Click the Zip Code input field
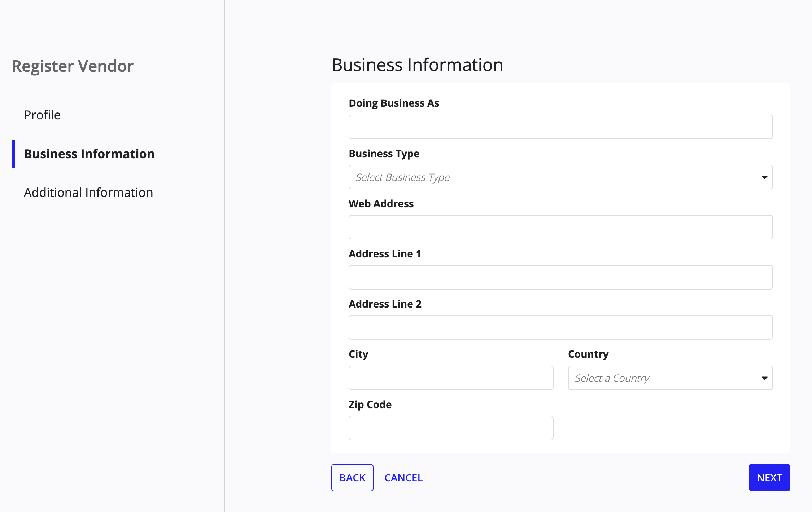 (x=451, y=428)
